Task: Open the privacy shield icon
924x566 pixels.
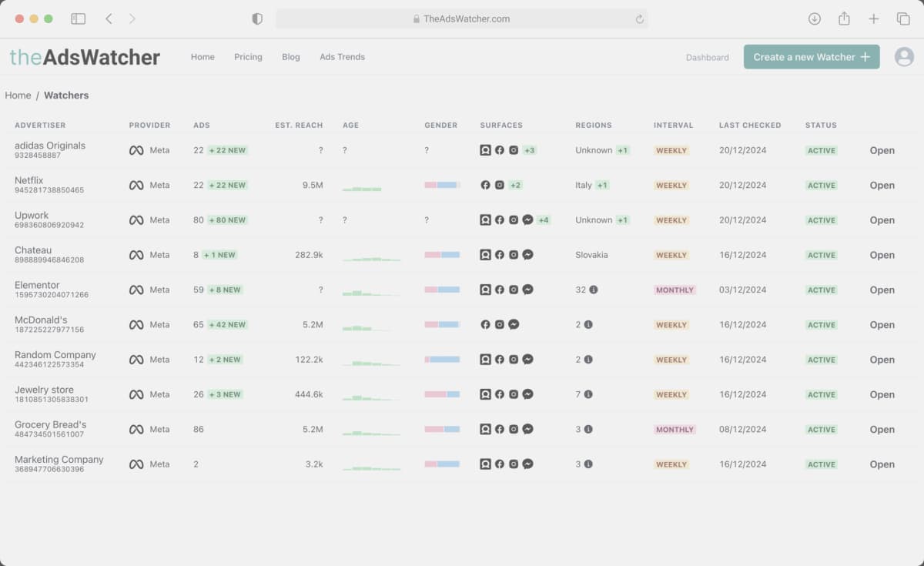Action: point(257,18)
